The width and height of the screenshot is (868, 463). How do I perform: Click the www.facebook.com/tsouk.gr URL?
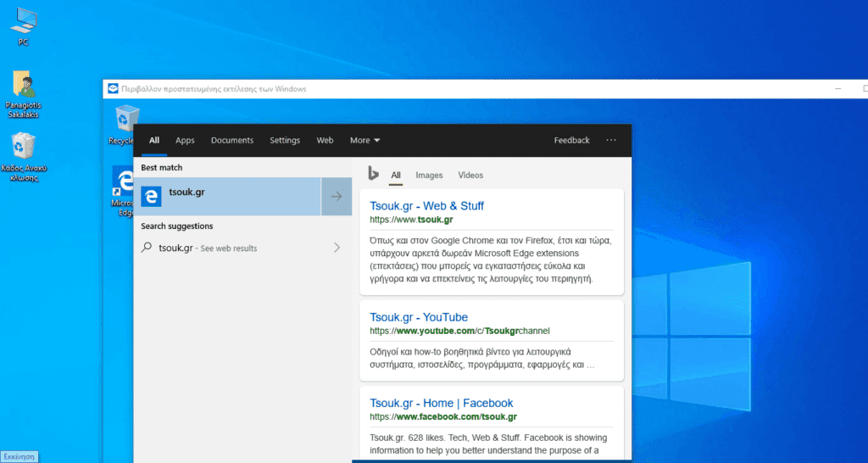point(443,416)
